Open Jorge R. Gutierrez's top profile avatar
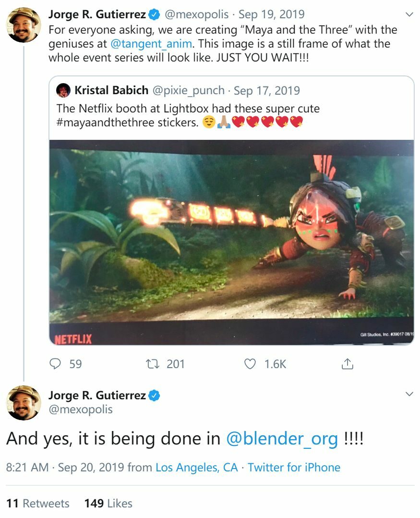The image size is (420, 518). click(x=23, y=25)
